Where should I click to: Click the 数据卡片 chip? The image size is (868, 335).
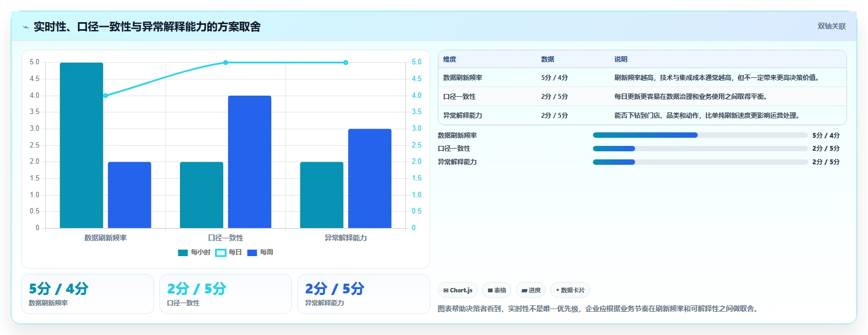(x=570, y=290)
